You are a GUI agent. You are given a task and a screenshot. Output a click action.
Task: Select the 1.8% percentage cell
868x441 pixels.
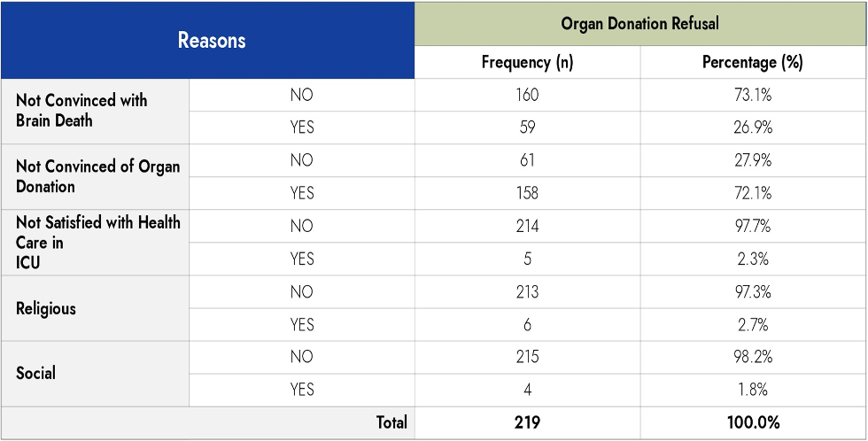pos(752,390)
